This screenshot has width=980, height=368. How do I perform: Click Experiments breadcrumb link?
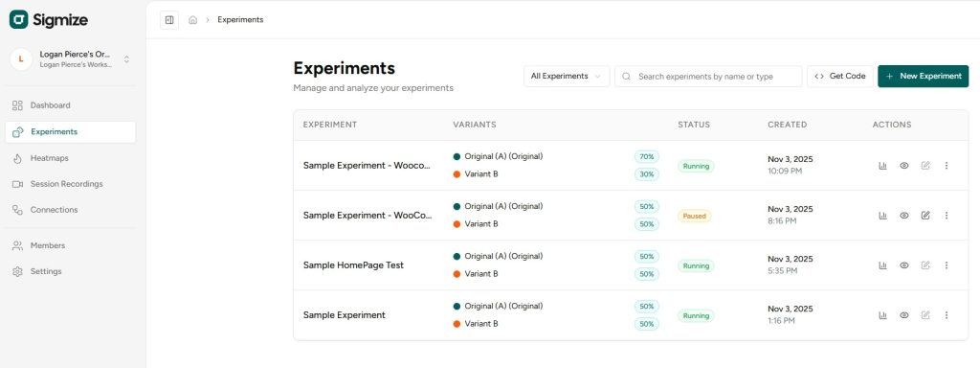click(240, 20)
